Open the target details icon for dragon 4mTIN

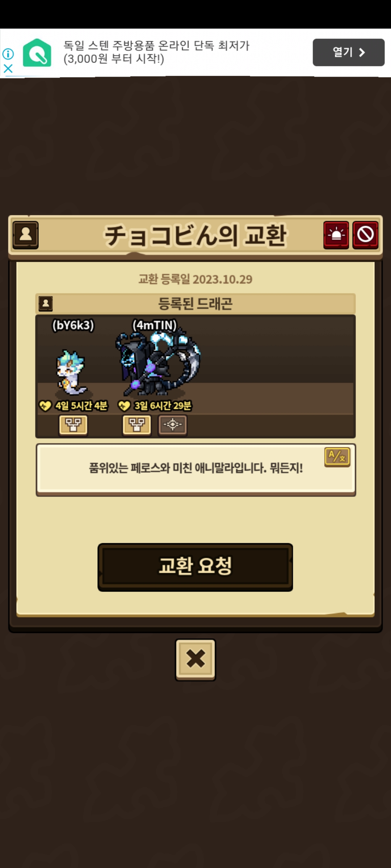pos(172,425)
